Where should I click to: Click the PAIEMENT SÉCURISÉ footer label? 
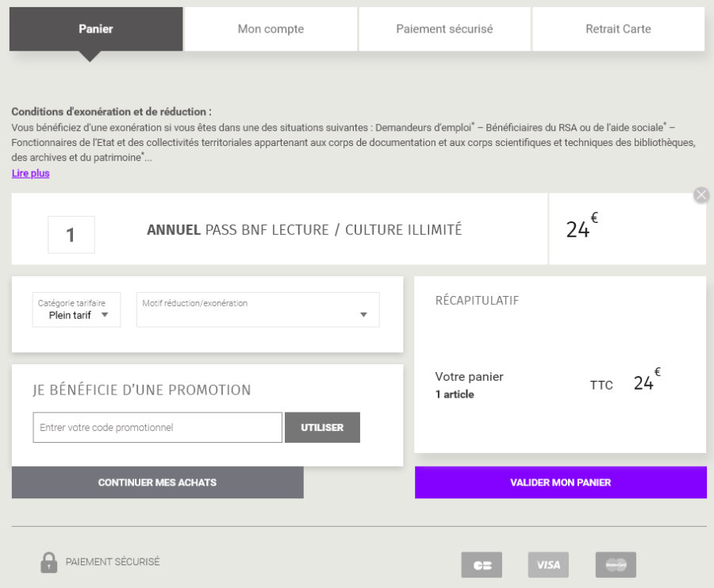(x=113, y=562)
